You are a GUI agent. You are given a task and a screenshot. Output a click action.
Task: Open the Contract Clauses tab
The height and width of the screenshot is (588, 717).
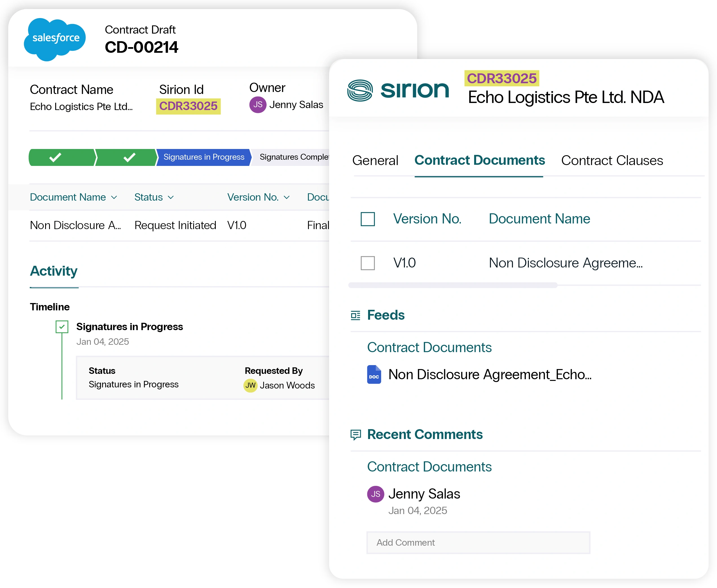pyautogui.click(x=612, y=161)
